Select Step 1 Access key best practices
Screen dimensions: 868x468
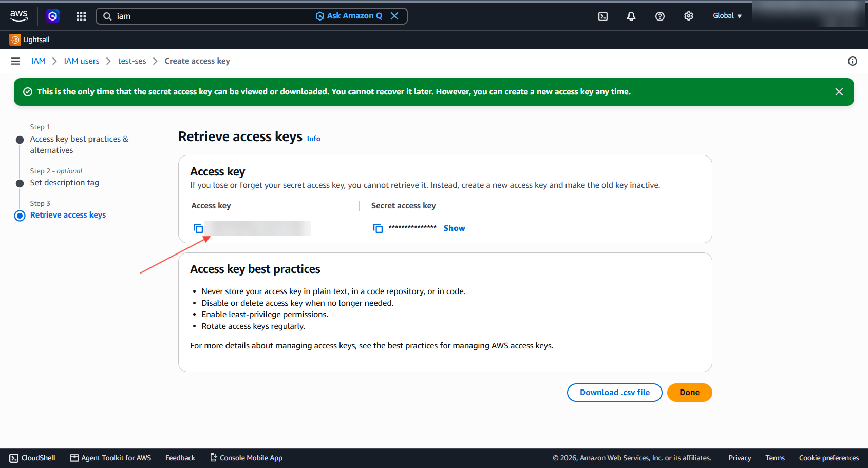tap(79, 145)
